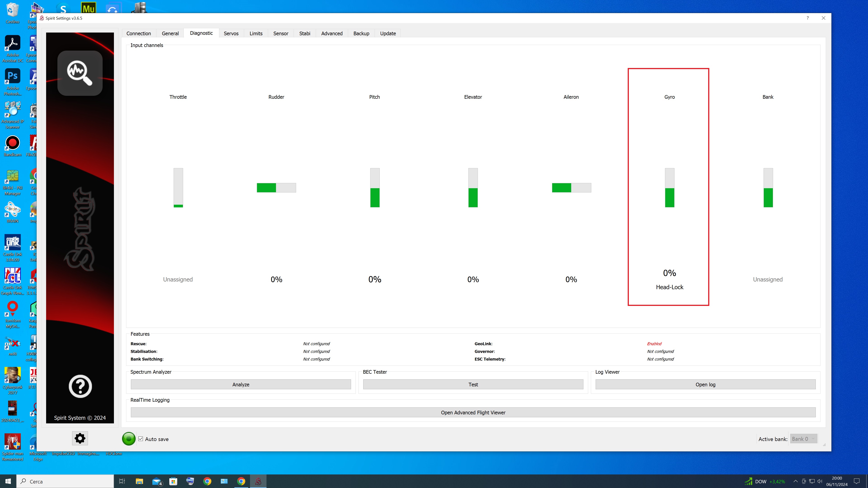Open the help question mark icon
The width and height of the screenshot is (868, 488).
pyautogui.click(x=80, y=386)
